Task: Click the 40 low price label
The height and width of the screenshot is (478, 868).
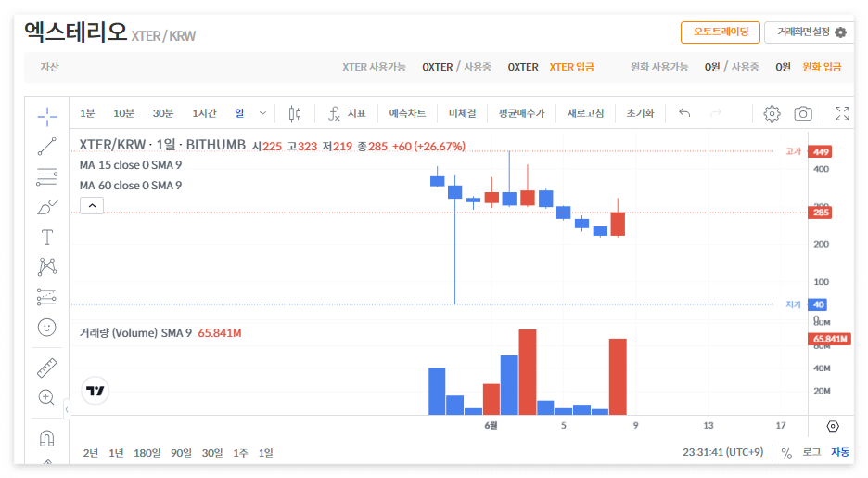Action: click(818, 304)
